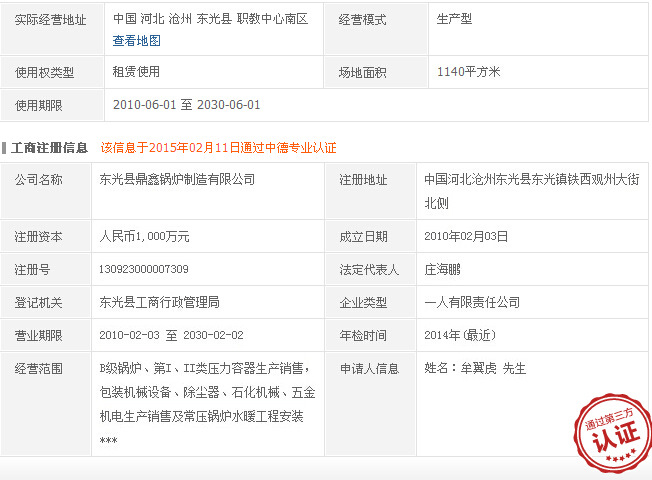Click founding date 2010年02月03日
Screen dimensions: 652x480
[466, 237]
